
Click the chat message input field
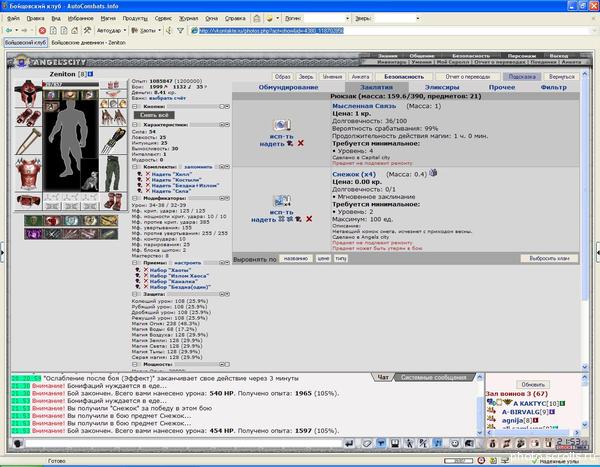pyautogui.click(x=183, y=443)
